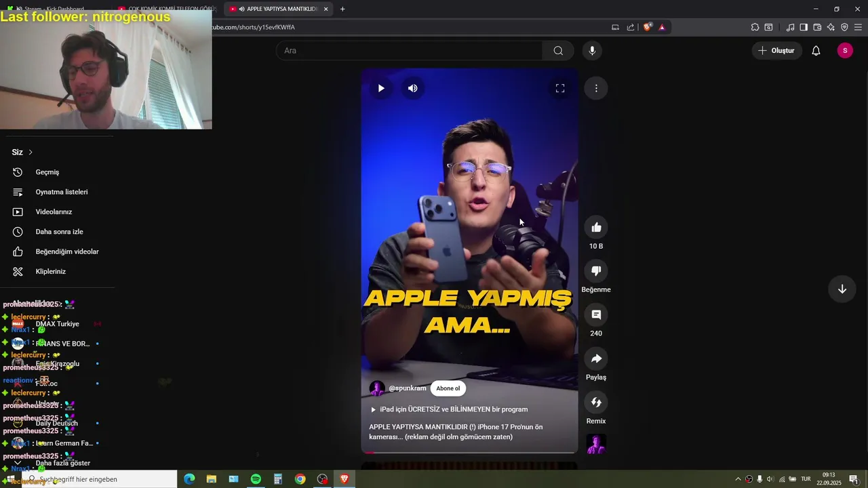The width and height of the screenshot is (868, 488).
Task: Open YouTube notifications bell
Action: pos(816,51)
